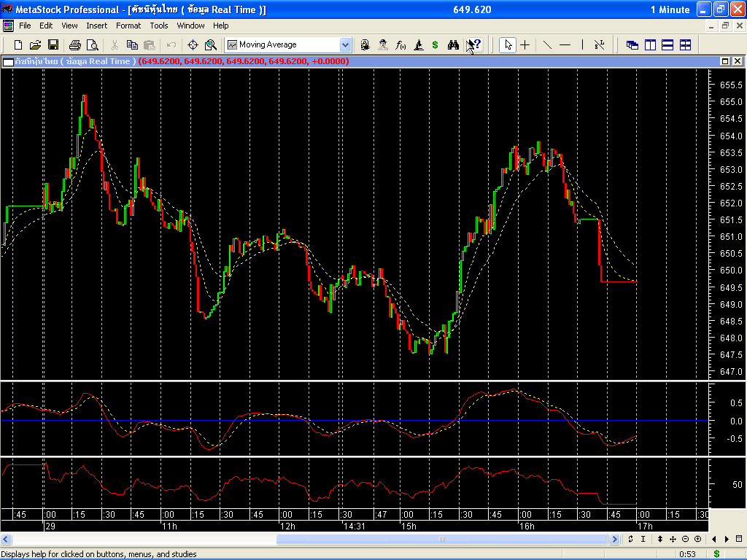Activate the crosshair target icon
The width and height of the screenshot is (747, 560).
coord(193,44)
